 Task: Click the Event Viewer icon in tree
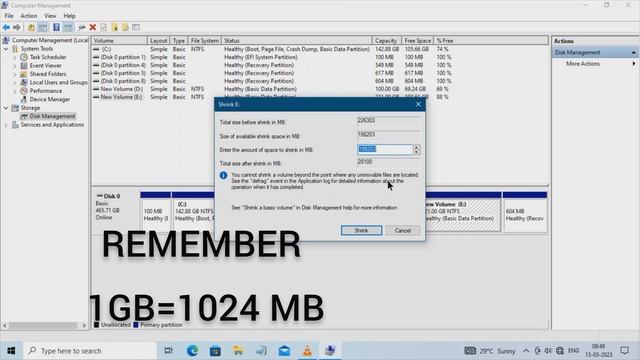click(24, 66)
